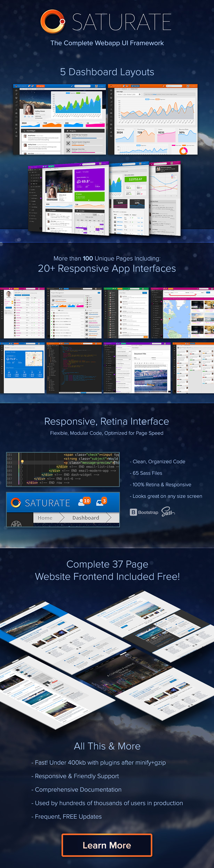Select the Home breadcrumb
Screen dimensions: 214x868
45,517
